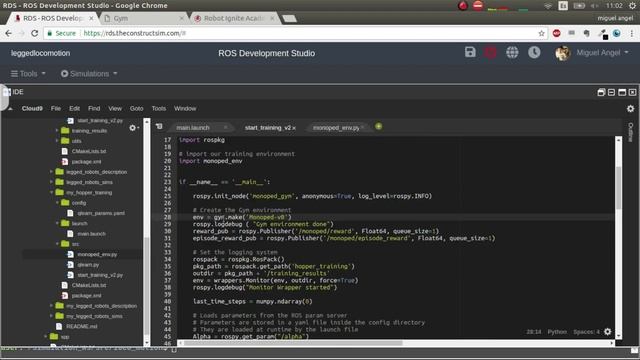
Task: Open the Tools dropdown in header
Action: (28, 74)
